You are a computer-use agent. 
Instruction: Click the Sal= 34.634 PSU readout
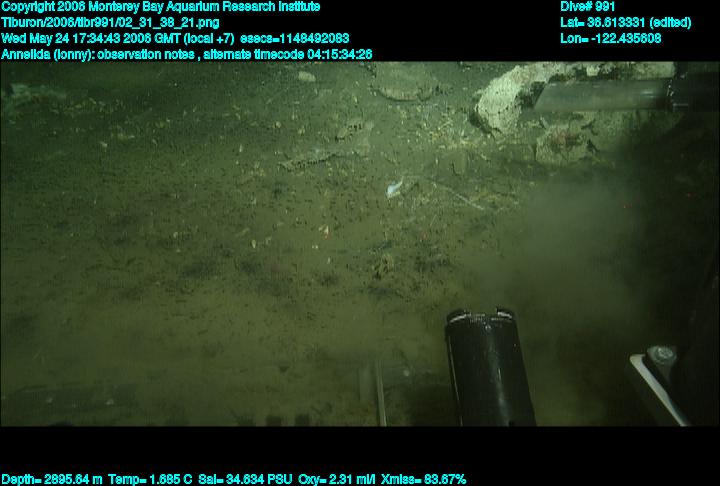click(x=245, y=479)
